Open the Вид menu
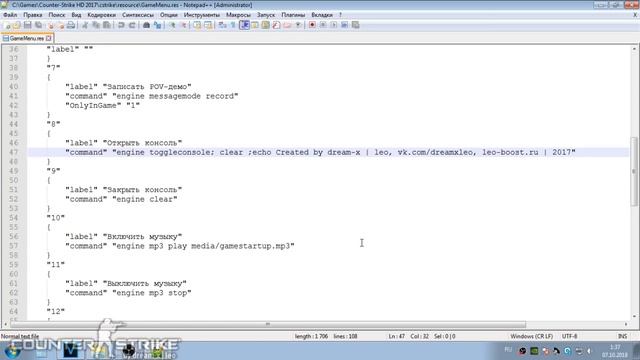This screenshot has width=640, height=360. tap(76, 15)
